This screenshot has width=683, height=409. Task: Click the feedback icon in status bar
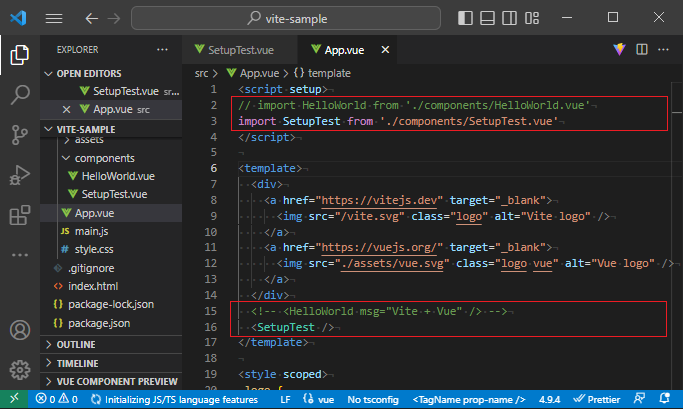click(639, 399)
